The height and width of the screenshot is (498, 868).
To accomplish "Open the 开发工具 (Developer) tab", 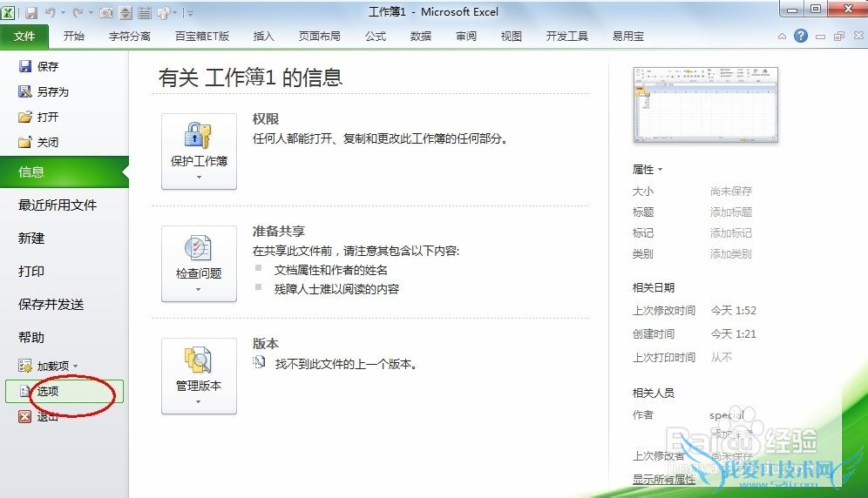I will 566,37.
